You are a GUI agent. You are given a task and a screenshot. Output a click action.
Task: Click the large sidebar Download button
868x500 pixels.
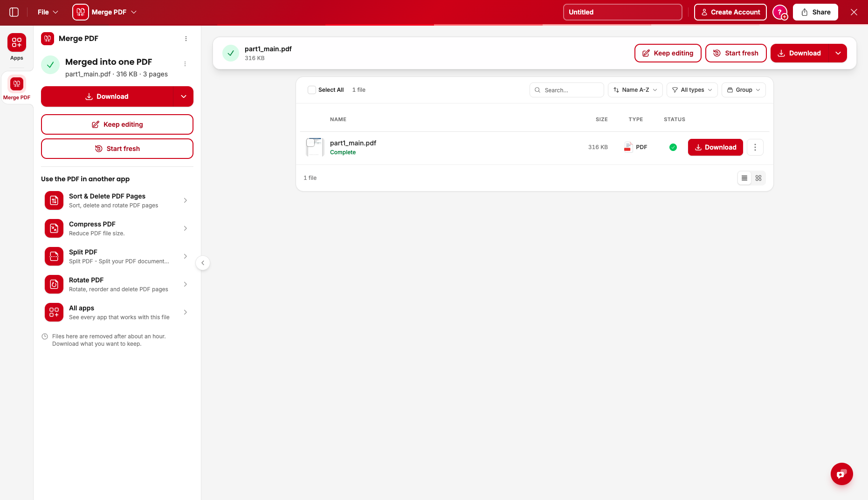tap(108, 96)
